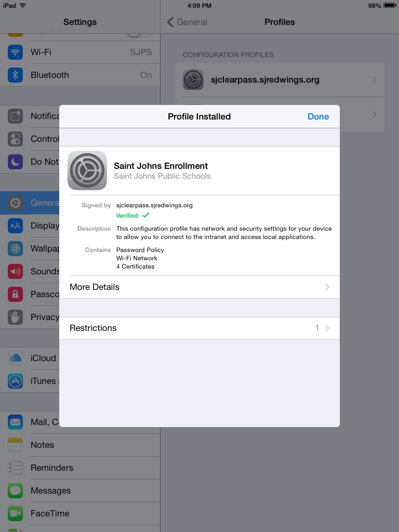Tap CONFIGURATION PROFILES header
399x532 pixels.
tap(228, 55)
